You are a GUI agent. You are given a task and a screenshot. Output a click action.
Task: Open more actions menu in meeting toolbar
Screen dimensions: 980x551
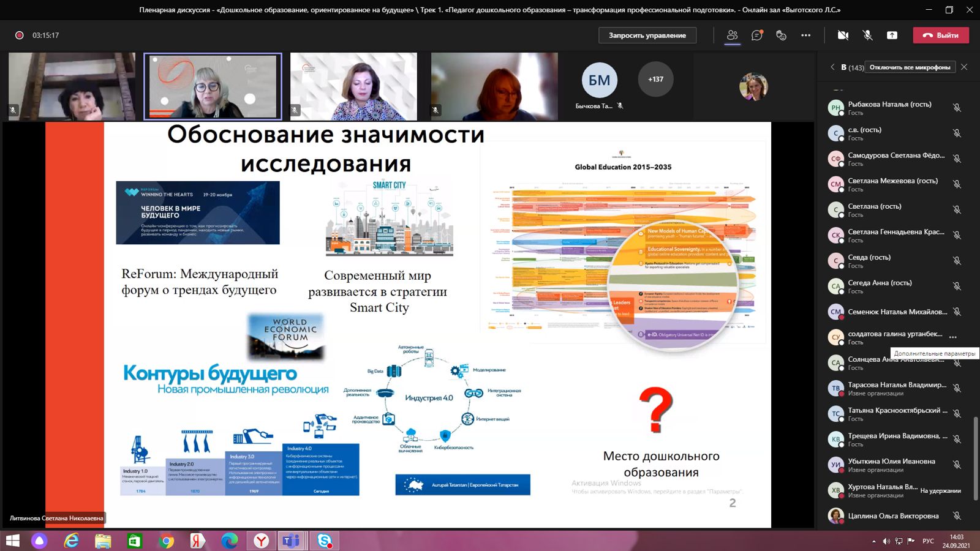[805, 36]
